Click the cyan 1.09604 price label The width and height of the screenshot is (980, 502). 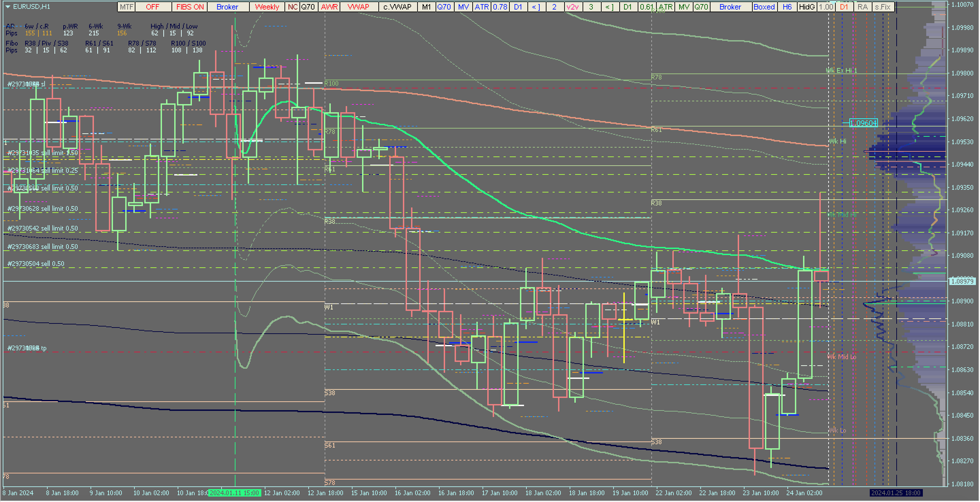(863, 123)
